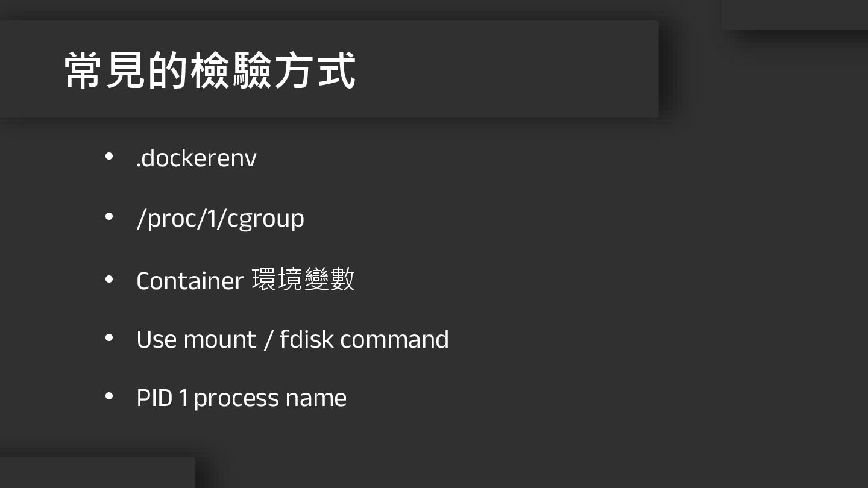
Task: Select the .dockerenv bullet text
Action: 197,158
